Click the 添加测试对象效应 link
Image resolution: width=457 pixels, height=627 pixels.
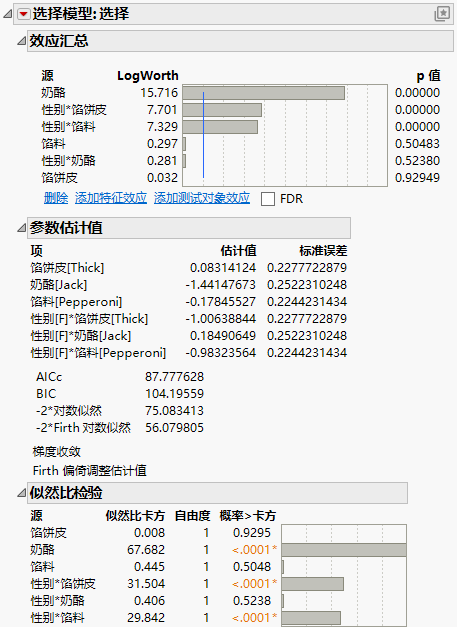click(202, 198)
